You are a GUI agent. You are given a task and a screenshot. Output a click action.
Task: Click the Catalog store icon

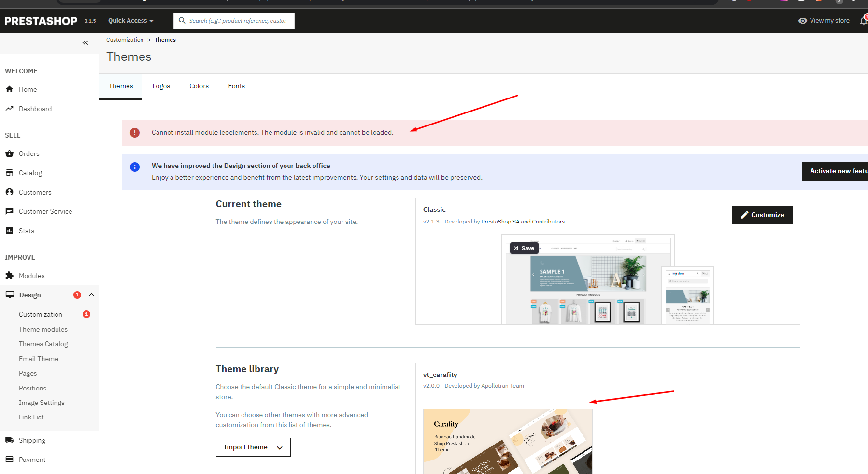(x=9, y=173)
